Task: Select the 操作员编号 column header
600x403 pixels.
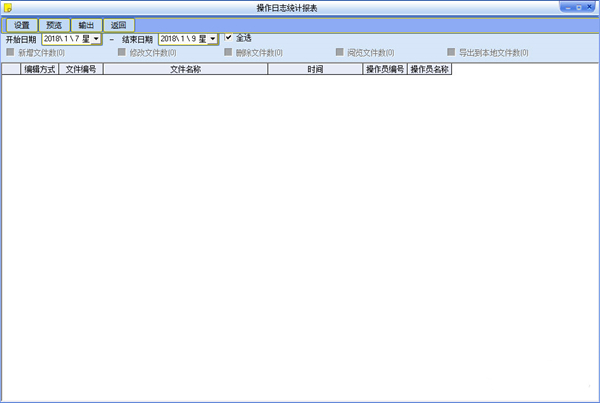Action: (384, 70)
